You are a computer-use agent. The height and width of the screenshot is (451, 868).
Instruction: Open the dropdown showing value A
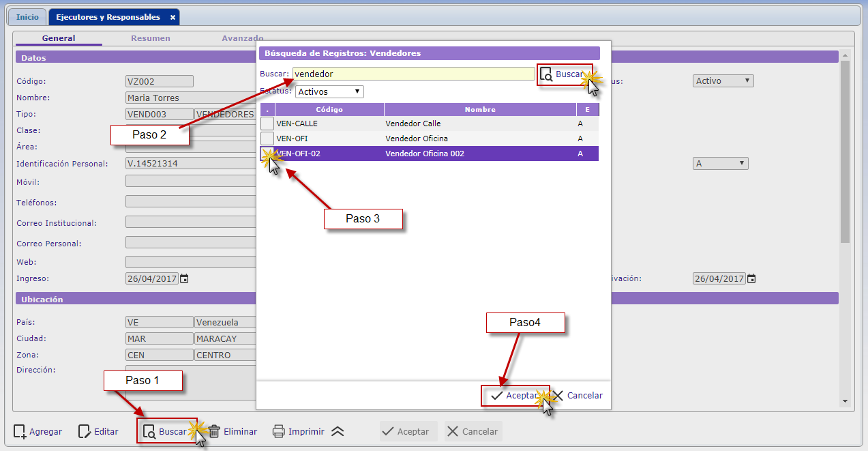tap(721, 164)
